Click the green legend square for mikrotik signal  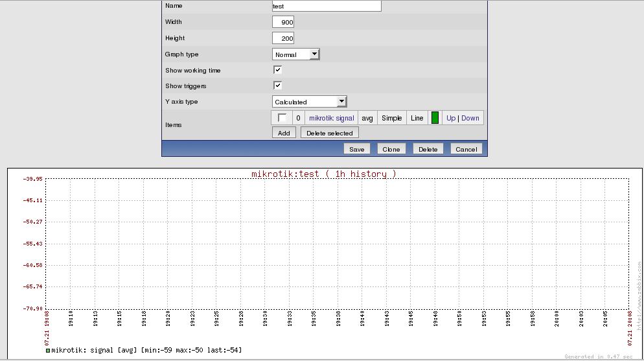tap(48, 351)
